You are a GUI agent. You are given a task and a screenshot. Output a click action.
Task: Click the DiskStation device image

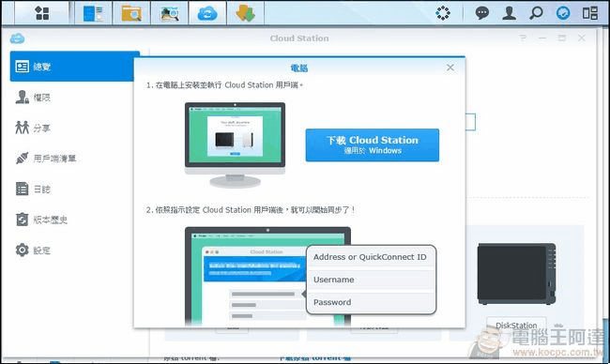517,274
